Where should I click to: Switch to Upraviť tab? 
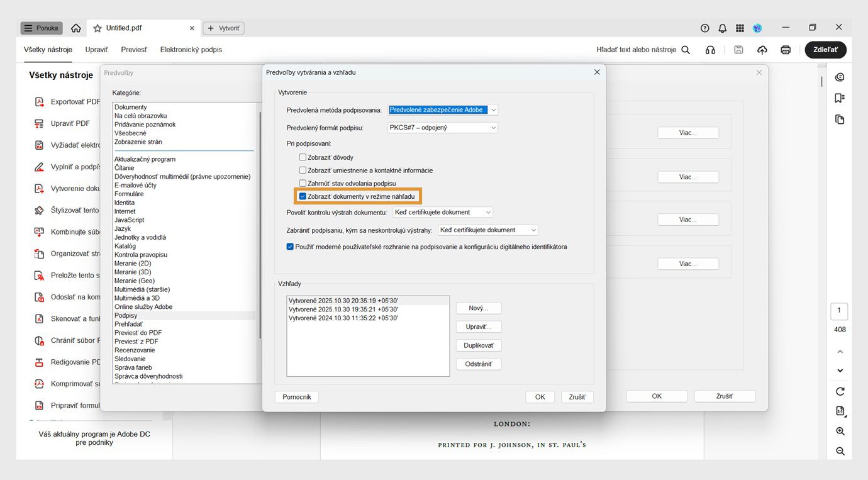97,50
